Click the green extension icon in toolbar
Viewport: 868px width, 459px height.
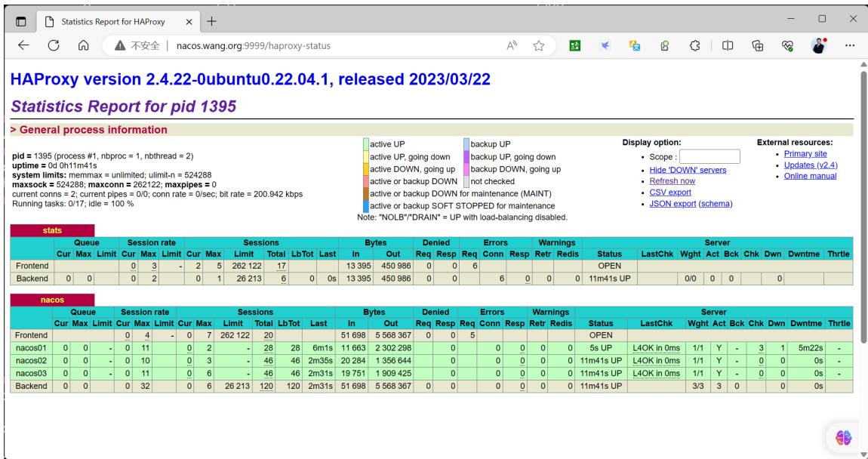point(575,45)
